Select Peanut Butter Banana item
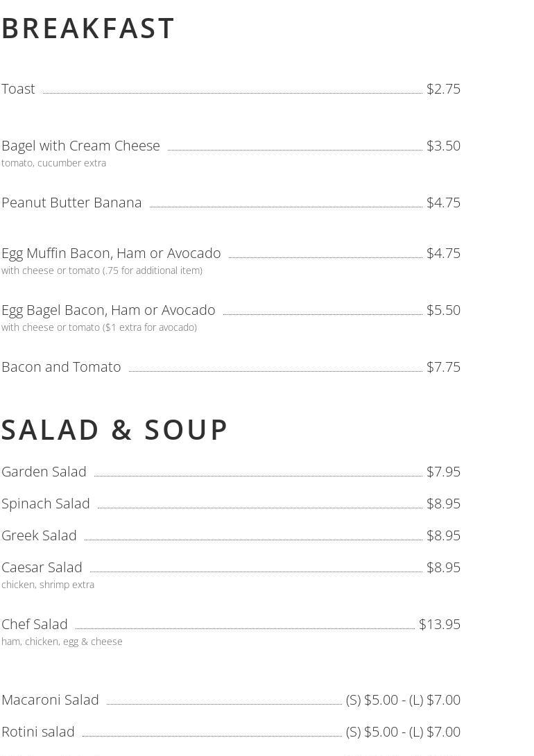The image size is (534, 756). pos(71,203)
